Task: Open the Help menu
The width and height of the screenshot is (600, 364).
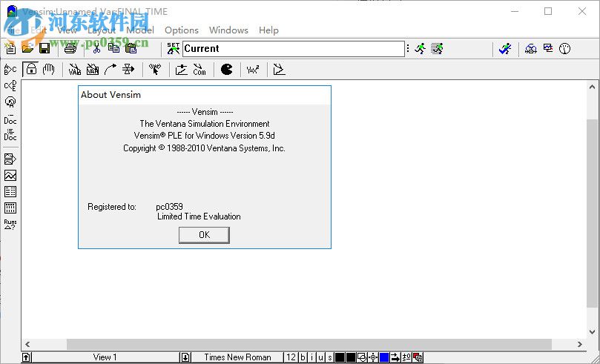Action: [x=268, y=30]
